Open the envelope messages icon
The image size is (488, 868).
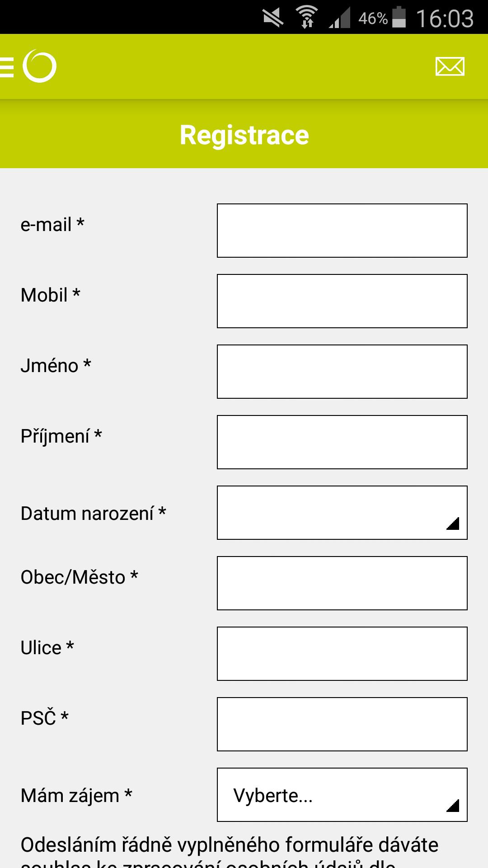pyautogui.click(x=450, y=66)
